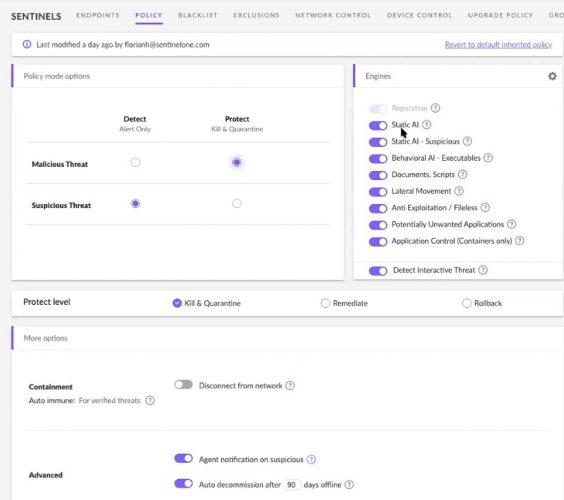Set Malicious Threat to Detect

[x=135, y=162]
